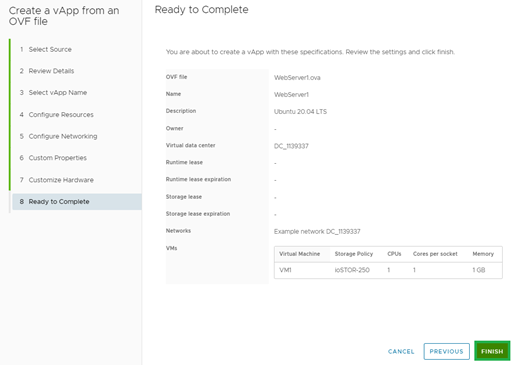Screen dimensions: 531x366
Task: Click the CPUs column header
Action: pyautogui.click(x=394, y=254)
